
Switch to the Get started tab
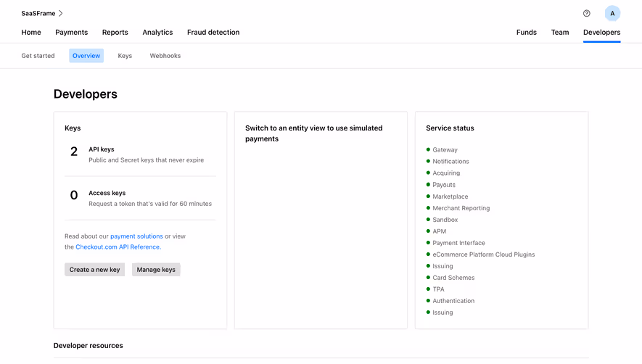38,56
